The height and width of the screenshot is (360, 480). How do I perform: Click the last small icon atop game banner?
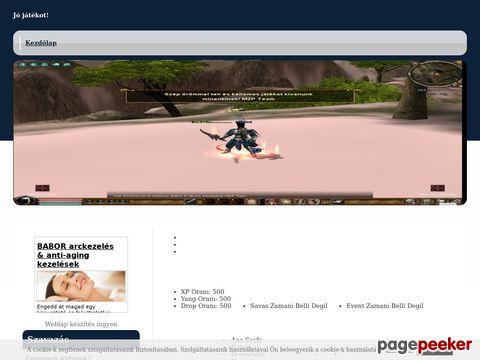click(x=67, y=64)
